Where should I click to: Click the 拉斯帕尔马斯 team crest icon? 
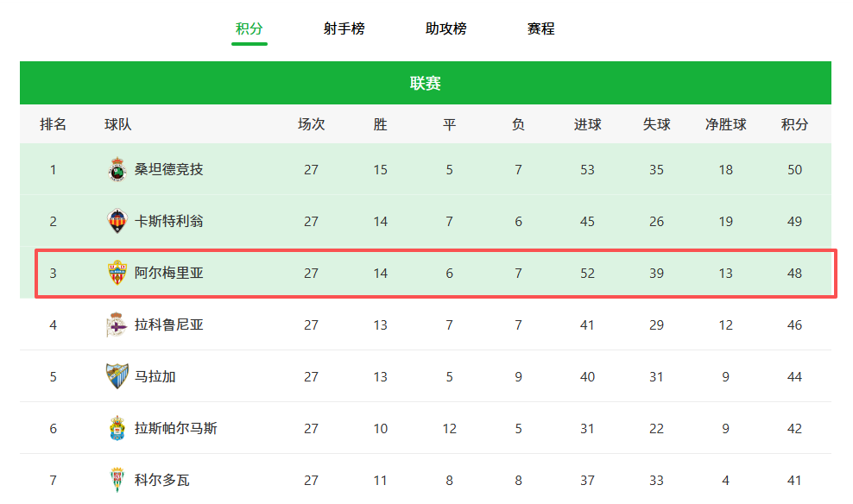pyautogui.click(x=117, y=429)
